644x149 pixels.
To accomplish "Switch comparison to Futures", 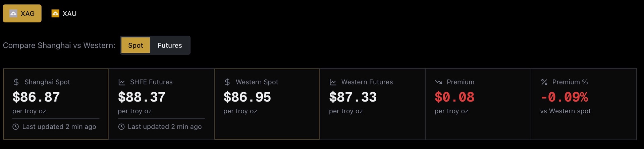I will pyautogui.click(x=170, y=45).
